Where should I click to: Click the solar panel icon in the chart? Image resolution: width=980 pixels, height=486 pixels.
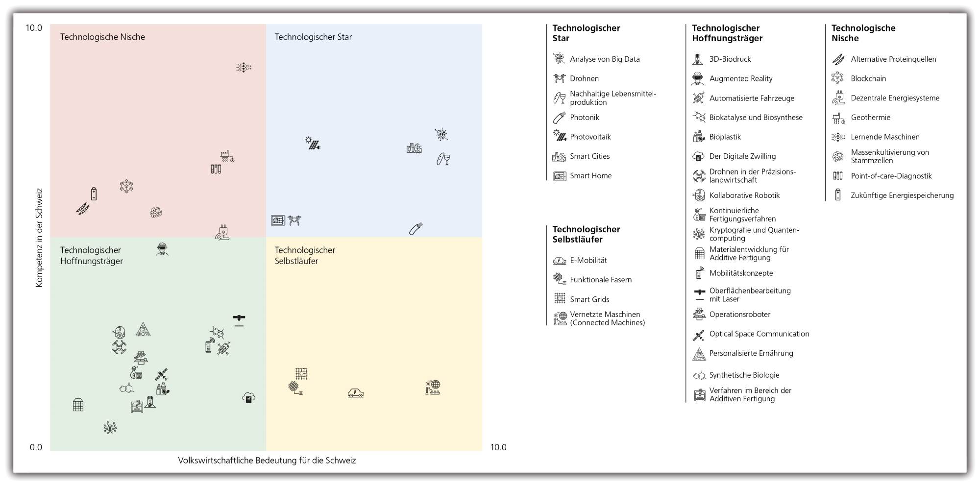tap(313, 143)
